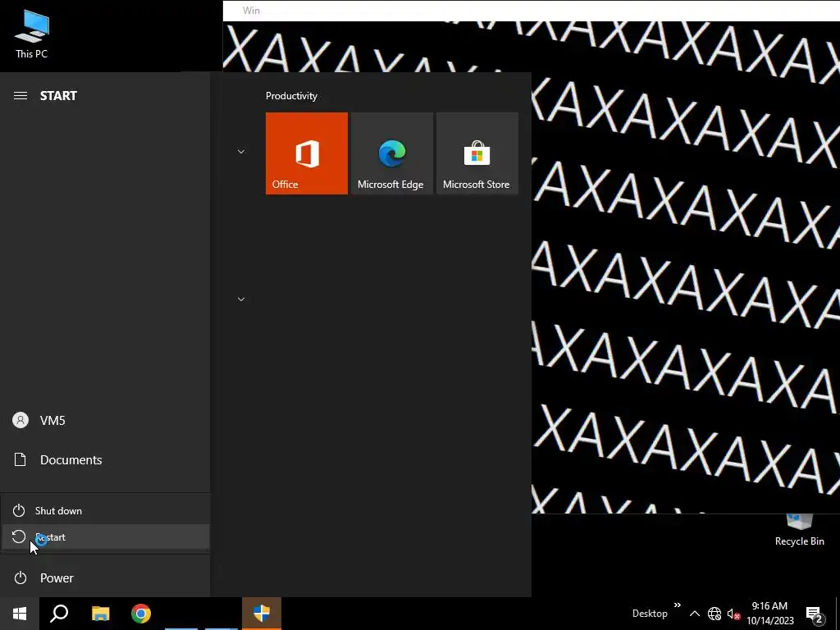Open the clock showing 9:16 AM
The height and width of the screenshot is (630, 840).
[x=769, y=614]
